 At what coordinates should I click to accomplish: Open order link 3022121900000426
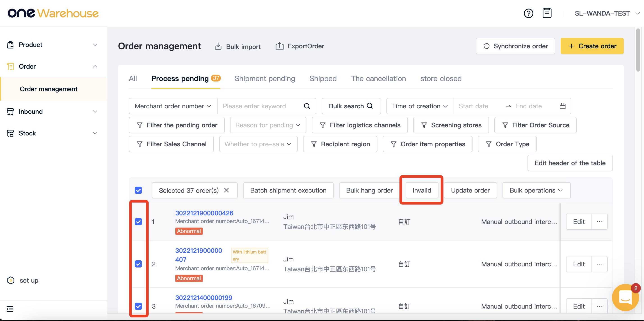pyautogui.click(x=204, y=213)
